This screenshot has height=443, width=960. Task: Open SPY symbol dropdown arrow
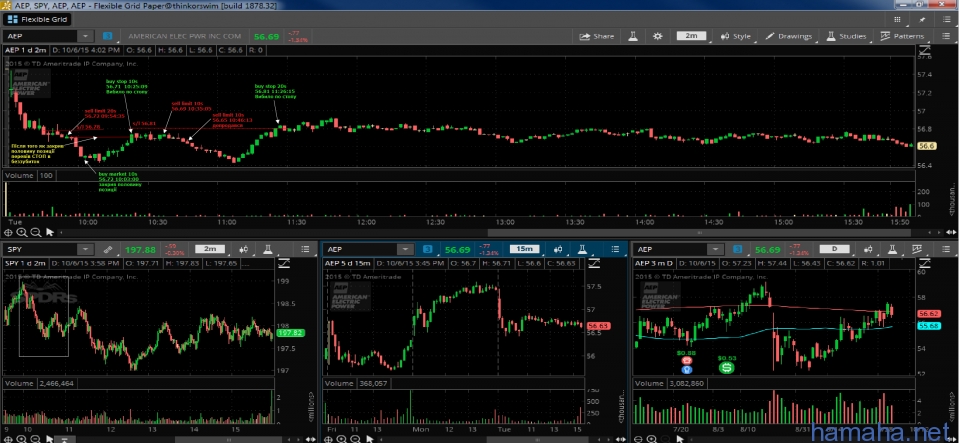pyautogui.click(x=86, y=250)
